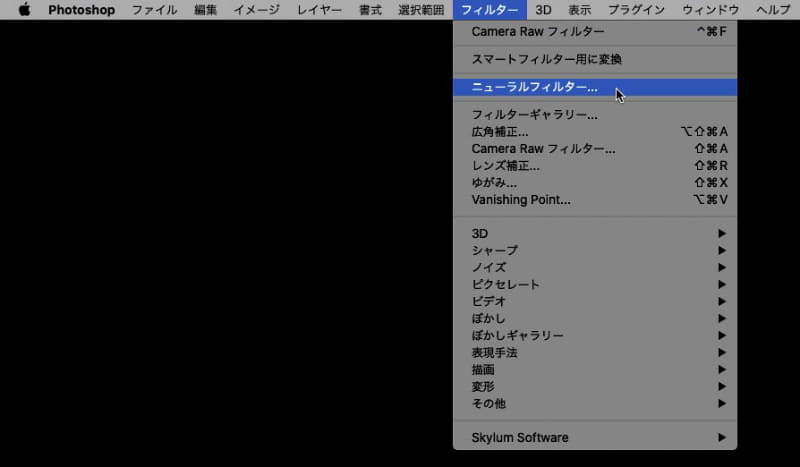This screenshot has width=800, height=467.
Task: Expand the ピクセレート submenu
Action: (x=595, y=285)
